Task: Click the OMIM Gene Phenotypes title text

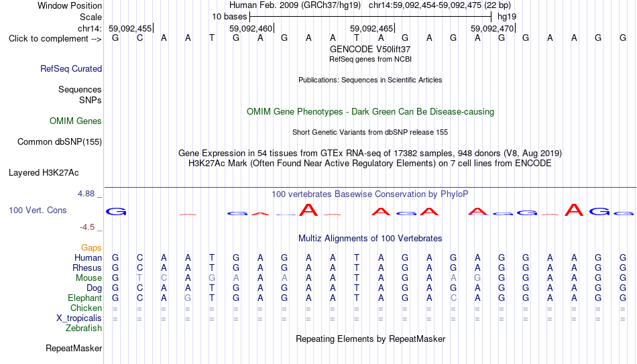Action: [370, 112]
